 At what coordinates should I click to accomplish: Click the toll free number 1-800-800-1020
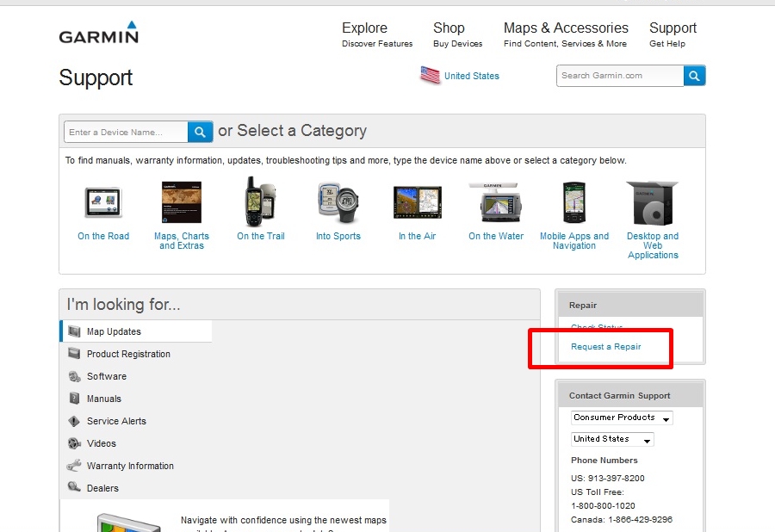click(603, 506)
